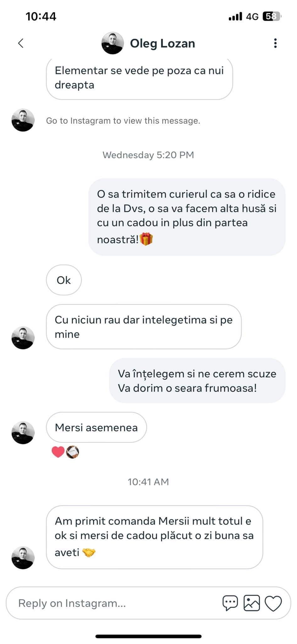Tap the reactor avatar beside the heart
Screen dimensions: 297x644
pos(73,452)
